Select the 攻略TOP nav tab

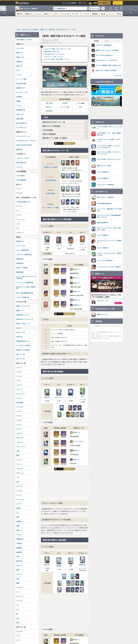20,14
